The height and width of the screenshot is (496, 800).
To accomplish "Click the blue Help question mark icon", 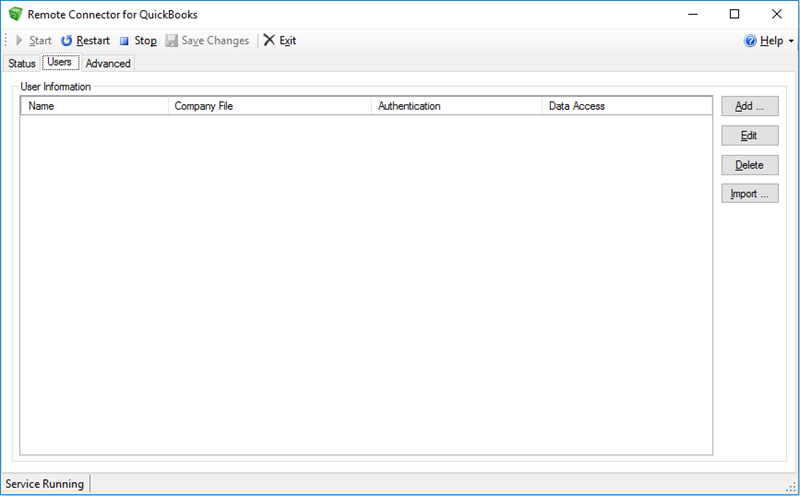I will [750, 40].
